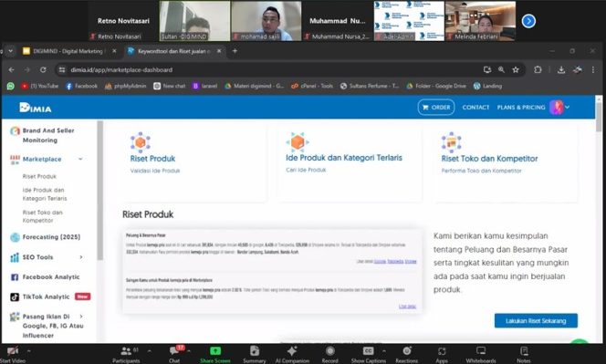The height and width of the screenshot is (364, 606).
Task: Open user profile avatar dropdown
Action: 559,108
